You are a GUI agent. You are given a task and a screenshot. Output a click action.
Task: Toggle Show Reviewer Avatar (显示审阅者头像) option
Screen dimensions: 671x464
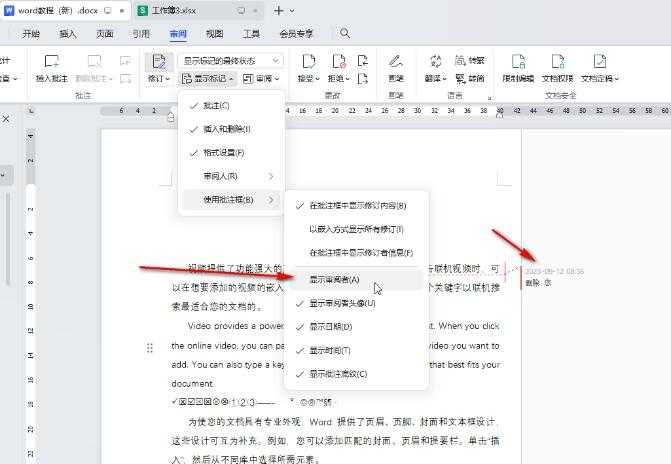[x=356, y=303]
